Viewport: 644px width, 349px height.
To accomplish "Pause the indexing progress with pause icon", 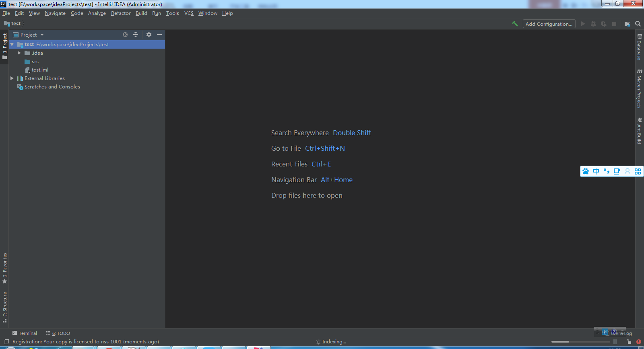I will pos(615,342).
